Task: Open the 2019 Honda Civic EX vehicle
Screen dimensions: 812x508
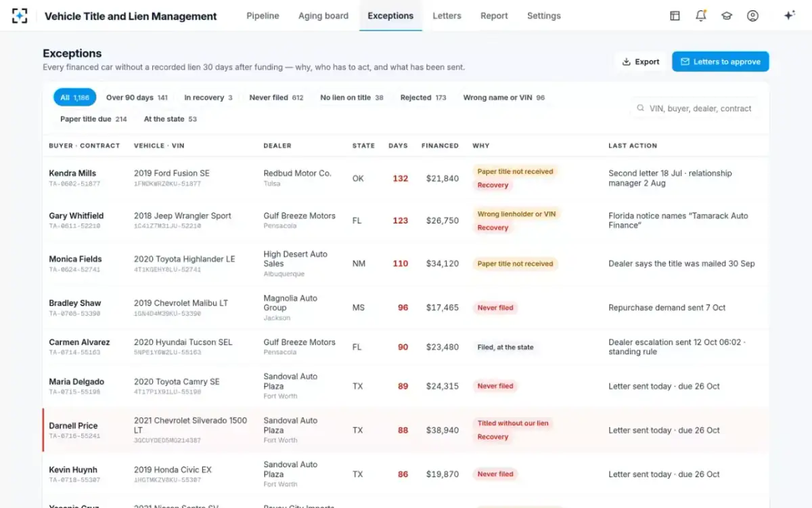Action: pos(173,470)
